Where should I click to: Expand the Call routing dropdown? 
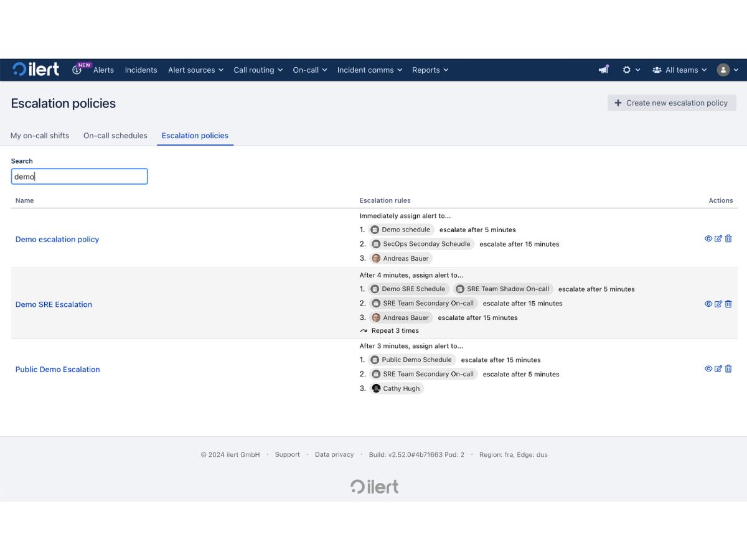(258, 70)
